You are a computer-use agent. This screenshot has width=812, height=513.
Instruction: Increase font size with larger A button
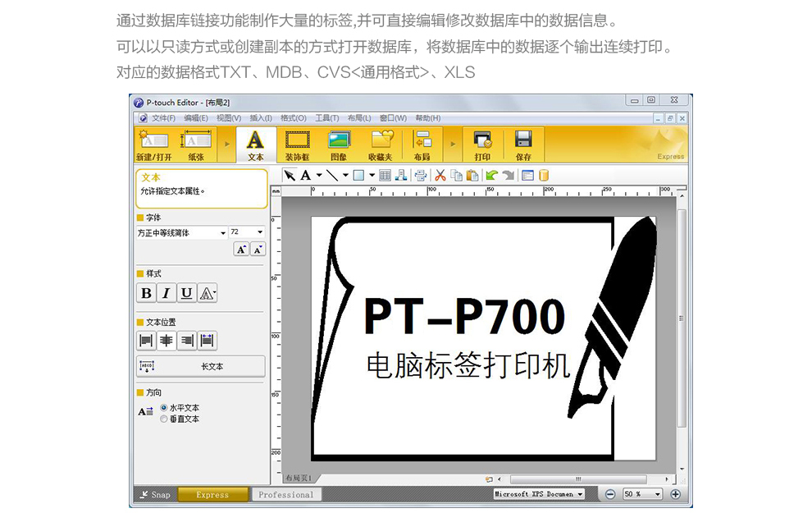tap(241, 250)
